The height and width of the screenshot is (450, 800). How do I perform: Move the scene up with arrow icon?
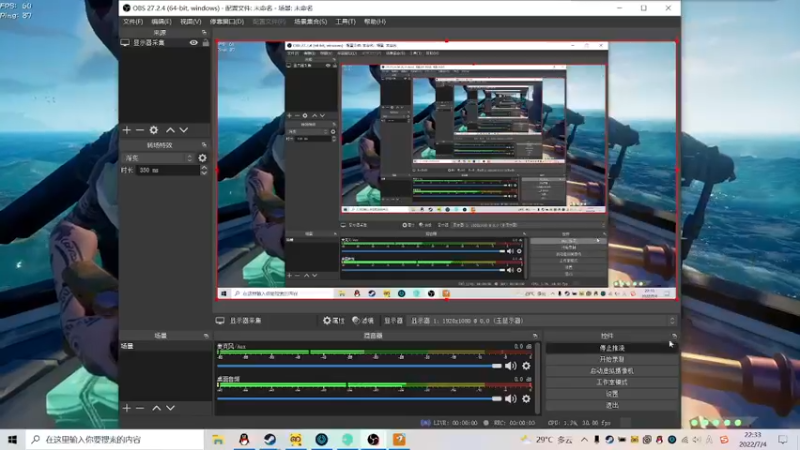pyautogui.click(x=157, y=408)
